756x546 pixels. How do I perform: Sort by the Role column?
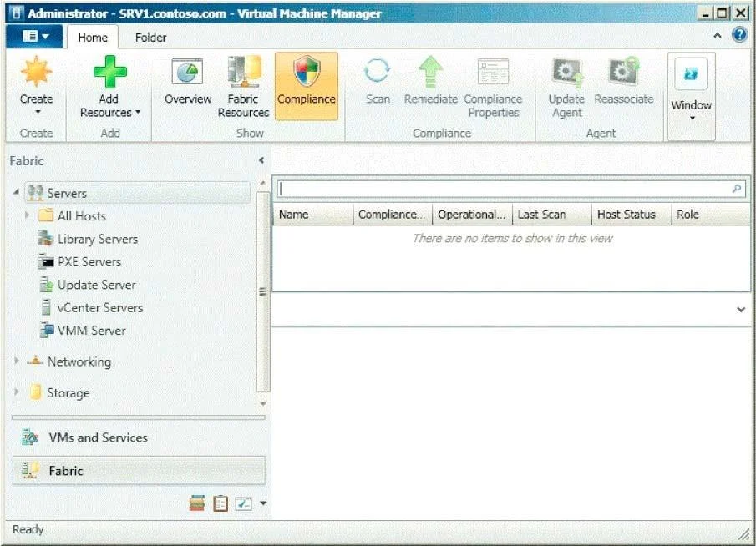[x=711, y=215]
